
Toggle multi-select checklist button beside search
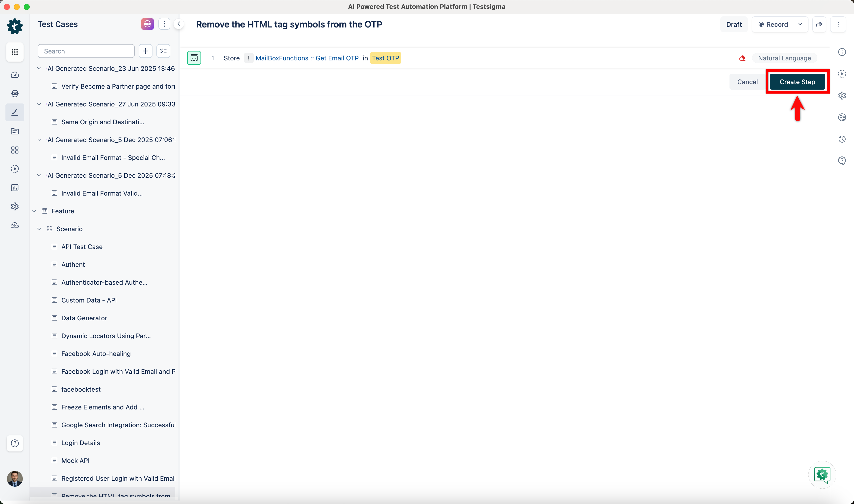(163, 51)
